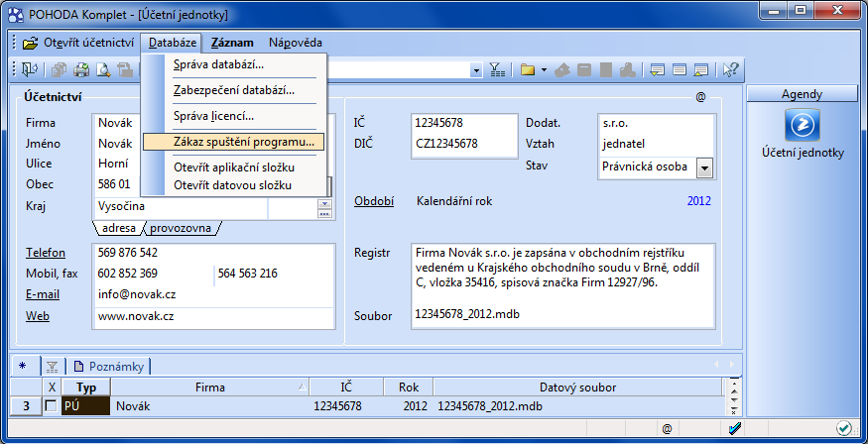Click the Rok column header
The height and width of the screenshot is (444, 868).
pos(409,388)
